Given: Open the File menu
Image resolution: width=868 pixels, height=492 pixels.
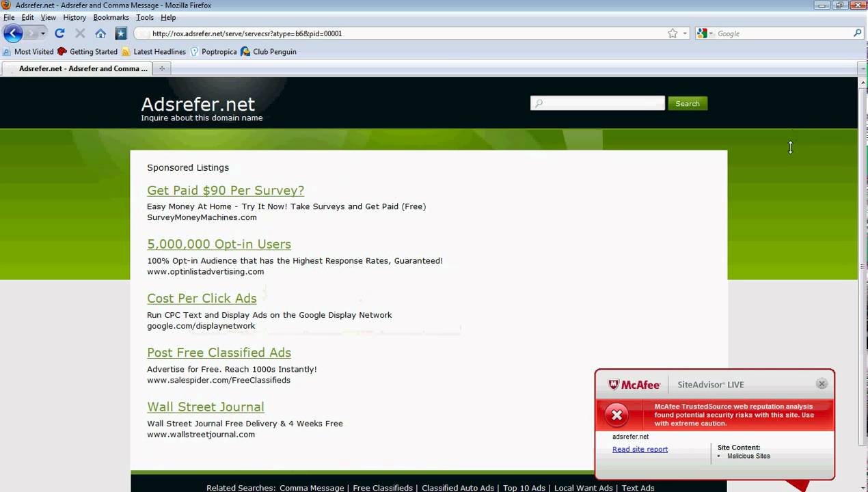Looking at the screenshot, I should [9, 18].
